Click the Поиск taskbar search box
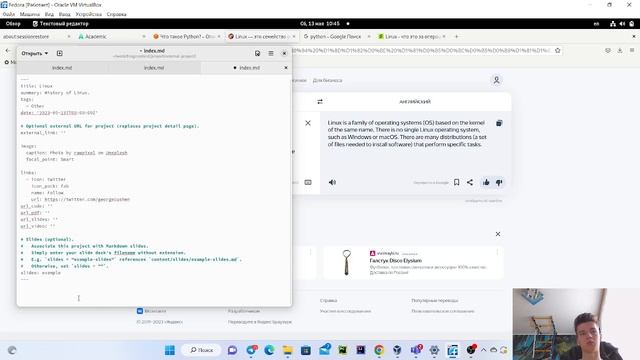640x360 pixels. coord(202,350)
